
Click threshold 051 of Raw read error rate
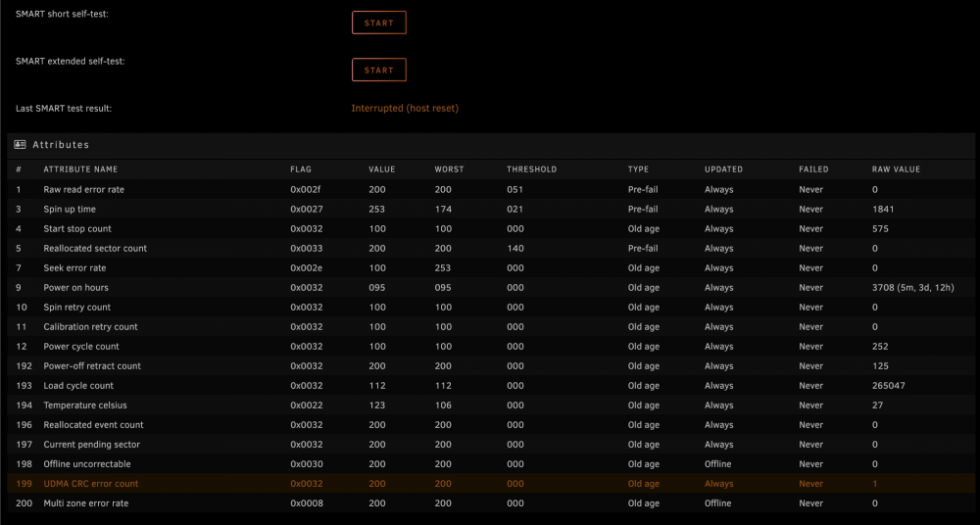tap(515, 189)
